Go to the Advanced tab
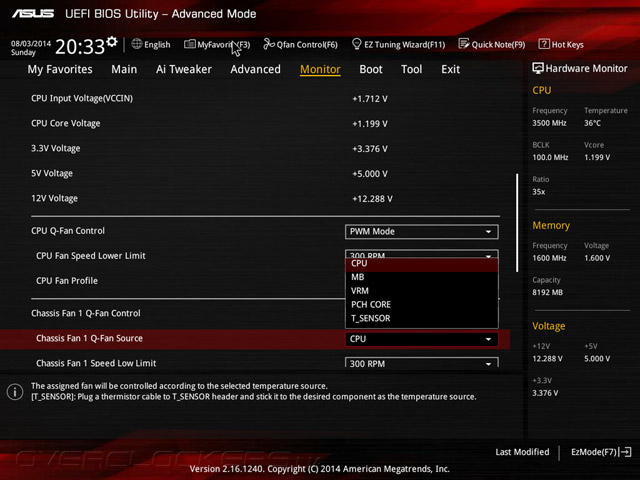Viewport: 640px width, 480px height. pos(256,69)
